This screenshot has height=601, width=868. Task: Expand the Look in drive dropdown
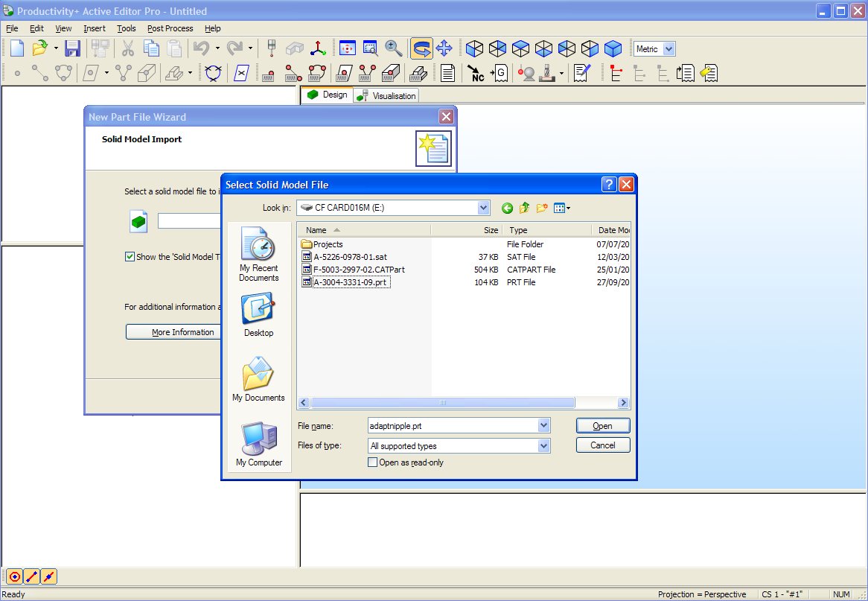[x=483, y=208]
